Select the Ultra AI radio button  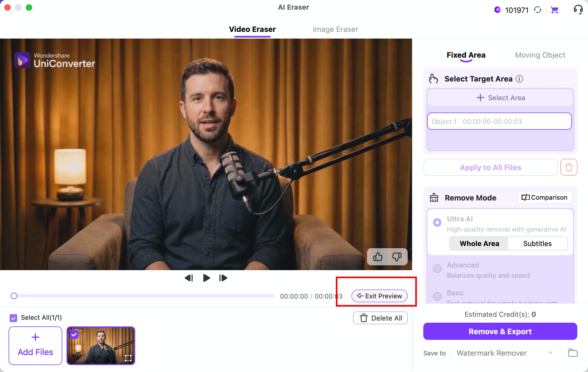click(437, 222)
